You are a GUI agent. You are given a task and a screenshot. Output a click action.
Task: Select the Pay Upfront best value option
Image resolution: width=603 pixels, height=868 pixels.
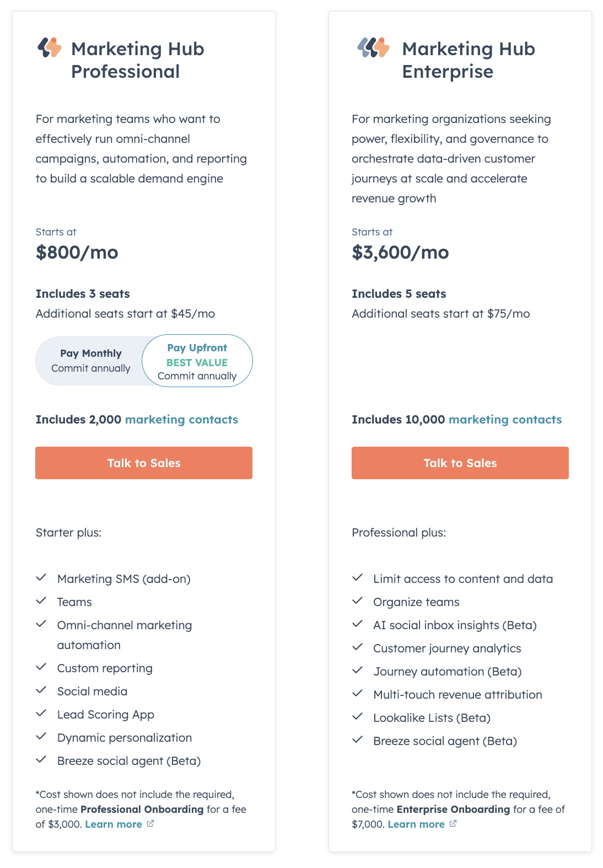click(x=197, y=361)
